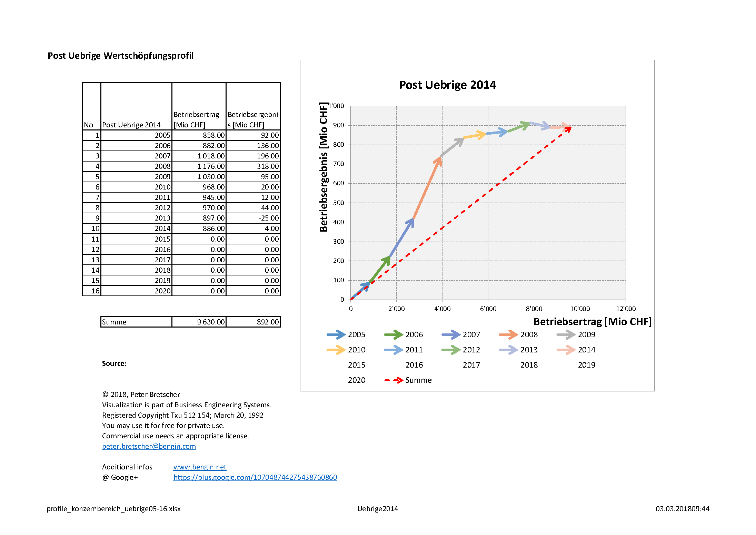
Task: Click the table cell value 1'030.00
Action: pyautogui.click(x=199, y=177)
